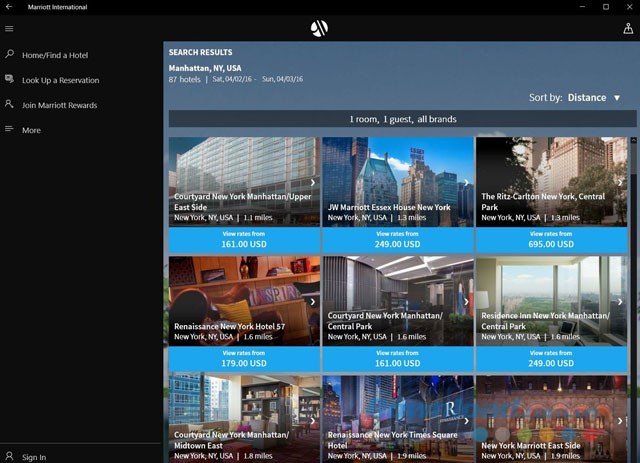
Task: Open JW Marriott Essex House photo
Action: tap(398, 182)
